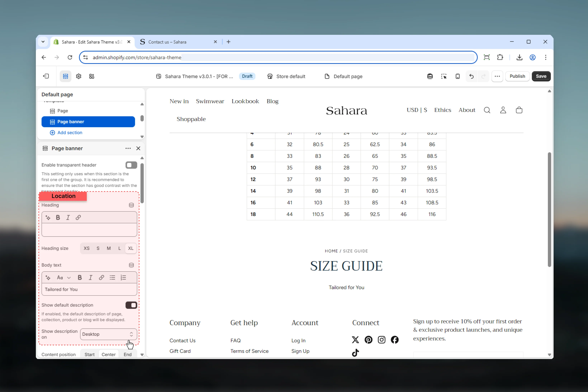588x392 pixels.
Task: Click the redo arrow icon
Action: click(x=483, y=76)
